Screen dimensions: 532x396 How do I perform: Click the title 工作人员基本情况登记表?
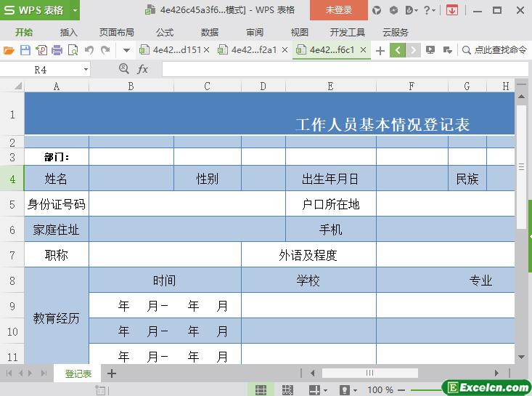[x=382, y=125]
